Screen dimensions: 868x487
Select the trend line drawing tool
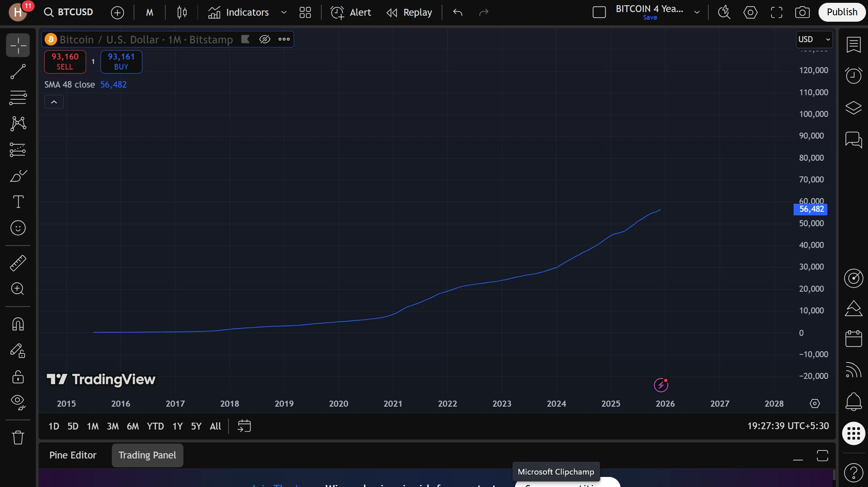[18, 72]
